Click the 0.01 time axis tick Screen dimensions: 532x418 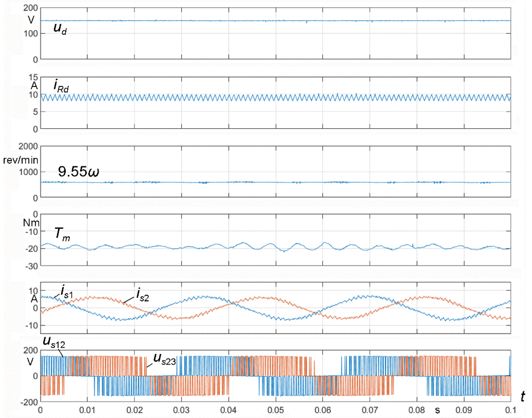87,410
